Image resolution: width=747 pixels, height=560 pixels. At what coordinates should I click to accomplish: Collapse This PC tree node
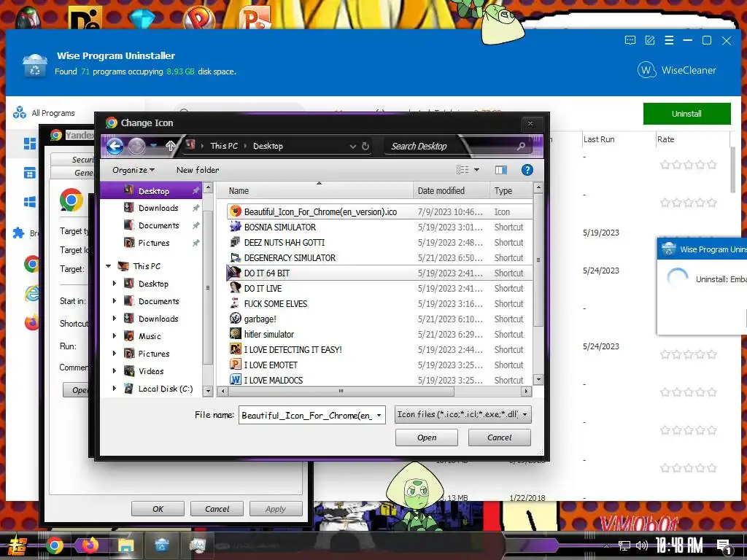(109, 266)
